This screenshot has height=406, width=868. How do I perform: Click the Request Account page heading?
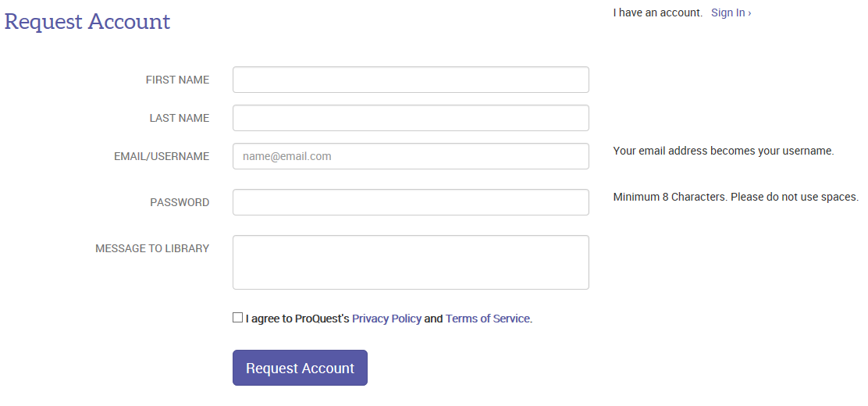tap(87, 21)
